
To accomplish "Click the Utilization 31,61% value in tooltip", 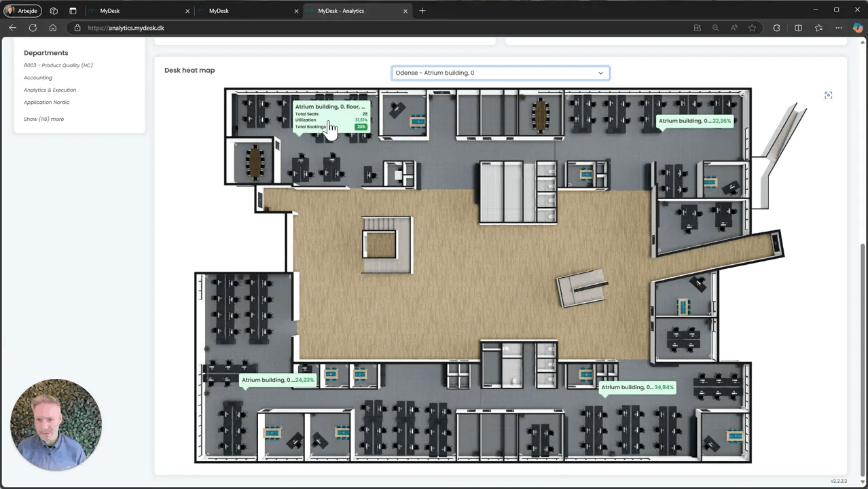I will (361, 120).
